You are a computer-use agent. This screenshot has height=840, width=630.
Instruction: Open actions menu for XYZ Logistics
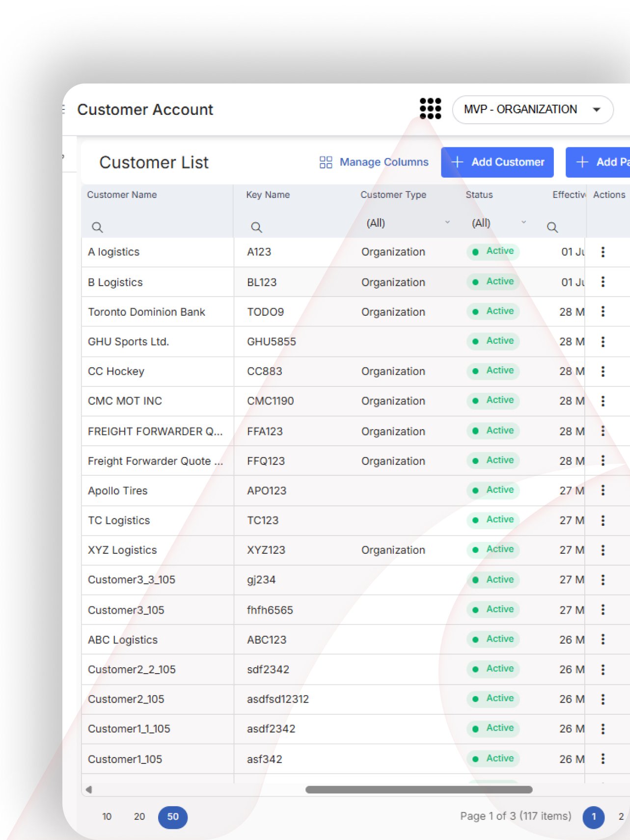(x=603, y=550)
